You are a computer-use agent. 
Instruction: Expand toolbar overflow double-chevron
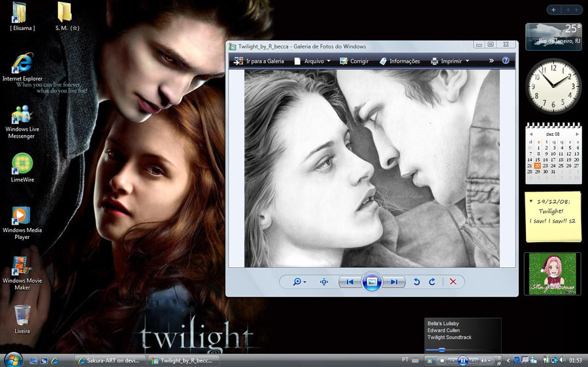[491, 61]
